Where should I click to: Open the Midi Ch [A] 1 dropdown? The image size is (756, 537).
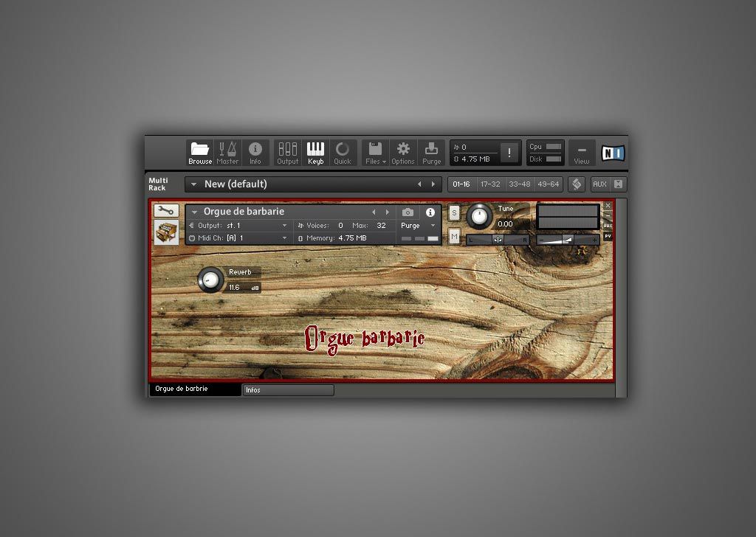[x=238, y=238]
